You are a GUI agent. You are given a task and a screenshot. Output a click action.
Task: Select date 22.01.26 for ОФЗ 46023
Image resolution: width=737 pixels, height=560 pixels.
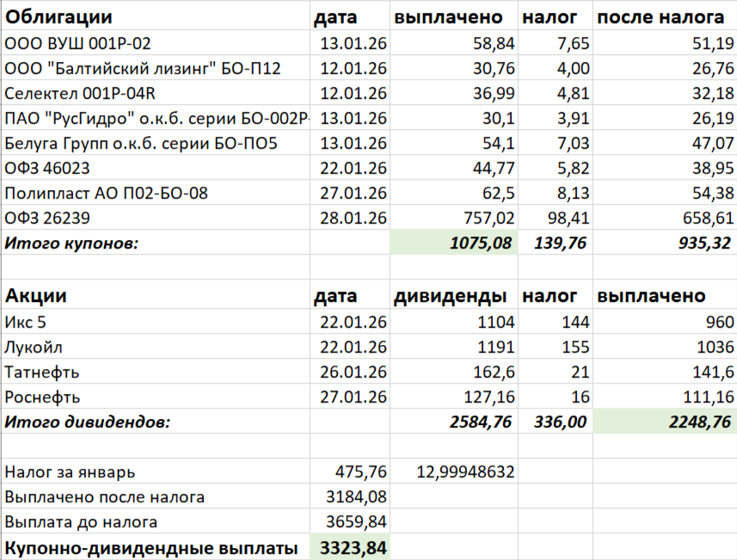[350, 168]
